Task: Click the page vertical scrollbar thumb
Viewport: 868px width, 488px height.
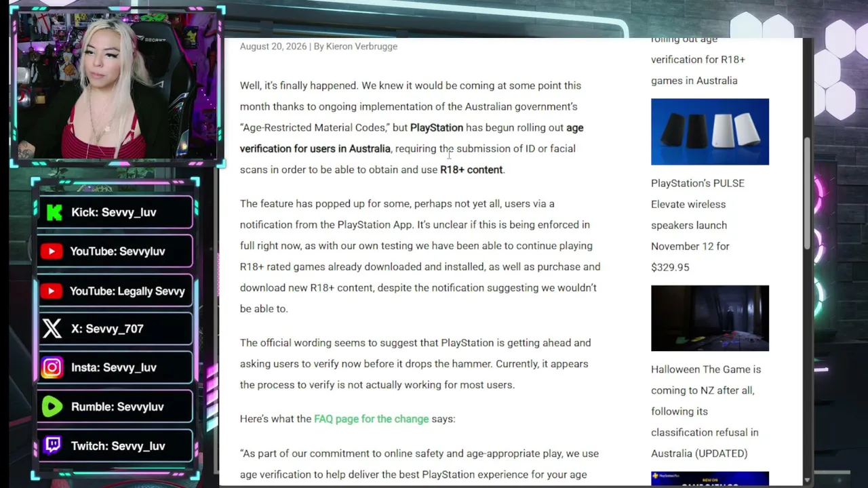Action: (x=807, y=193)
